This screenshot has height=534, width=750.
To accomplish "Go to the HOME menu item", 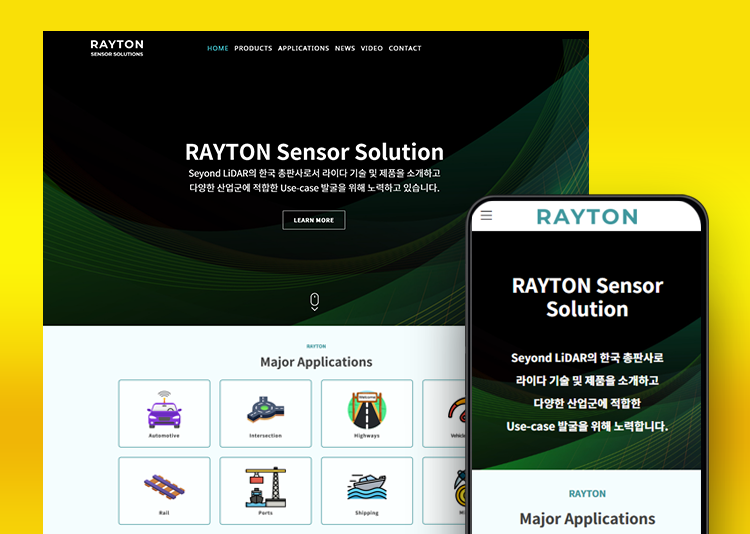I will [218, 48].
